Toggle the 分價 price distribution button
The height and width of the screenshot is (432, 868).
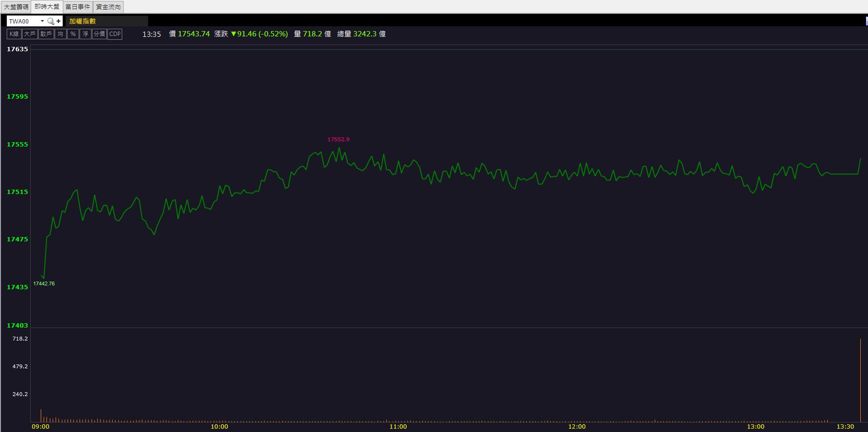click(99, 34)
